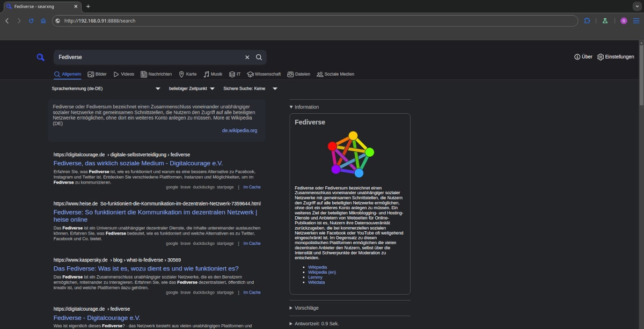Viewport: 644px width, 329px height.
Task: Open result options menu for Digitalcourage soziale Medium
Action: click(x=239, y=187)
